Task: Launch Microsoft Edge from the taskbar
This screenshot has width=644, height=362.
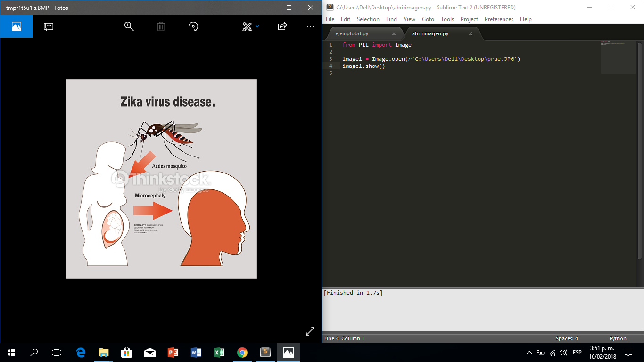Action: point(81,352)
